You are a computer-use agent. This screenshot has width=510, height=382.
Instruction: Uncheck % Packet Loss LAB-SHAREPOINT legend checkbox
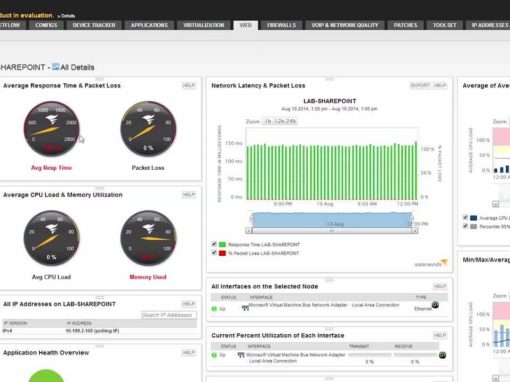pos(214,253)
